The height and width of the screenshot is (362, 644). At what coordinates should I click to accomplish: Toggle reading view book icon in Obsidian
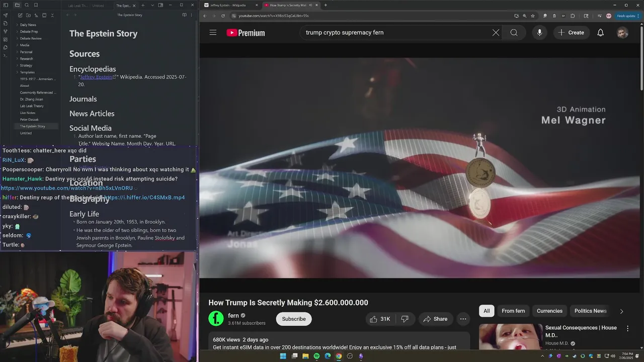coord(185,15)
